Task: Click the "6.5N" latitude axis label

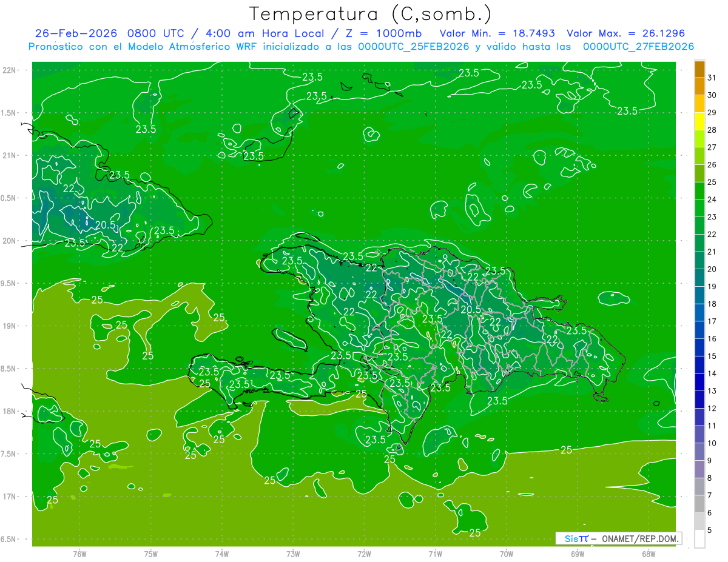Action: click(x=9, y=539)
